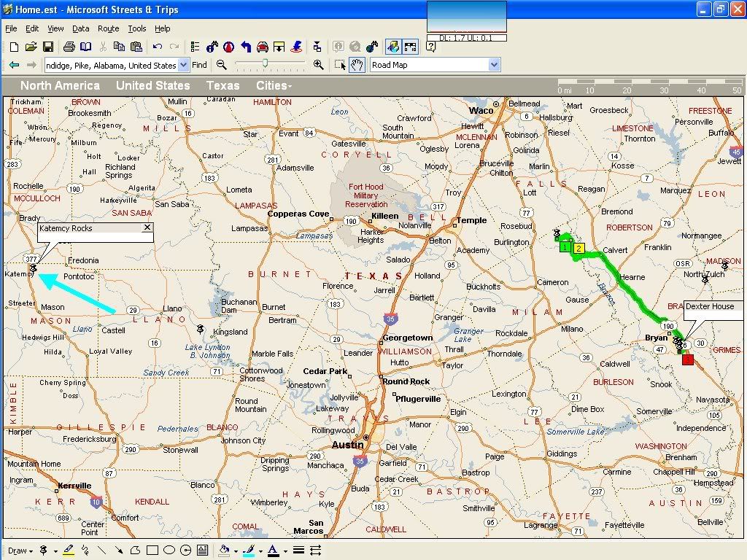Toggle the Pan hand tool
747x560 pixels.
click(x=357, y=65)
